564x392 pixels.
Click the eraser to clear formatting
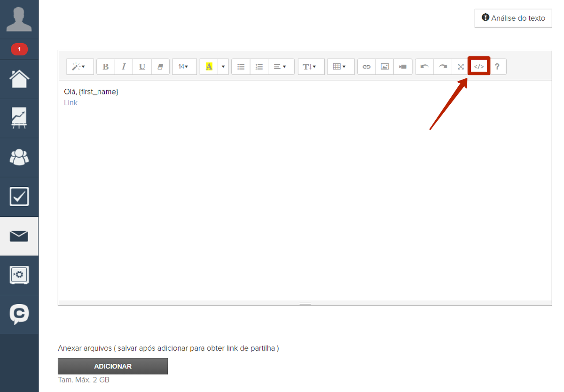160,67
